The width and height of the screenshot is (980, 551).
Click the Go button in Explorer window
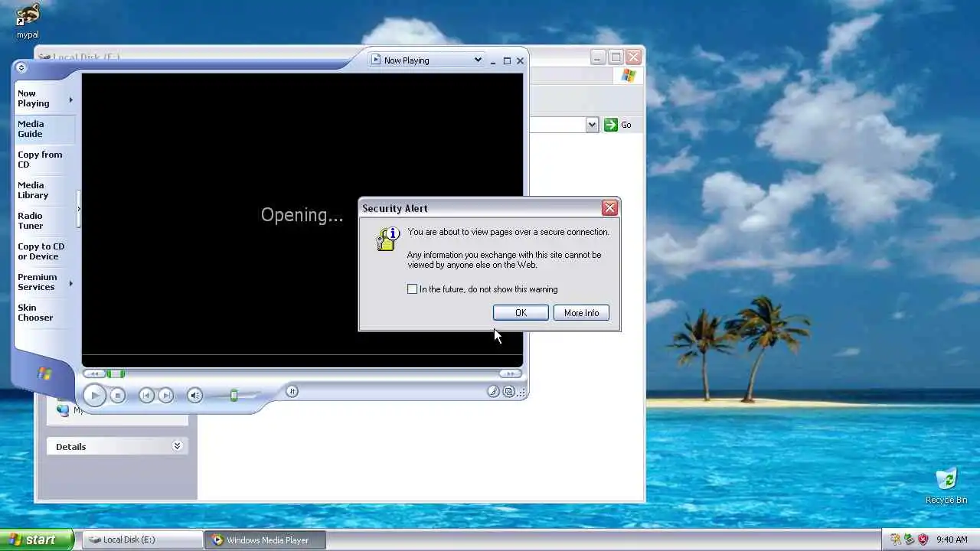point(618,125)
